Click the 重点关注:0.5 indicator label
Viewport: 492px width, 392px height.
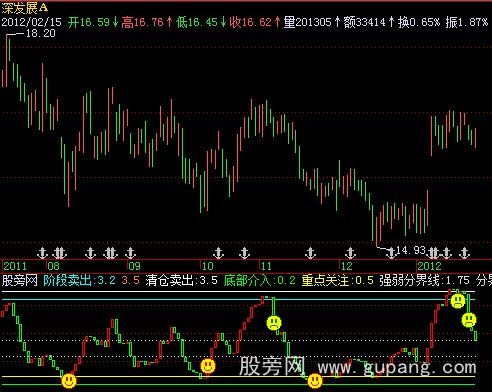coord(338,280)
